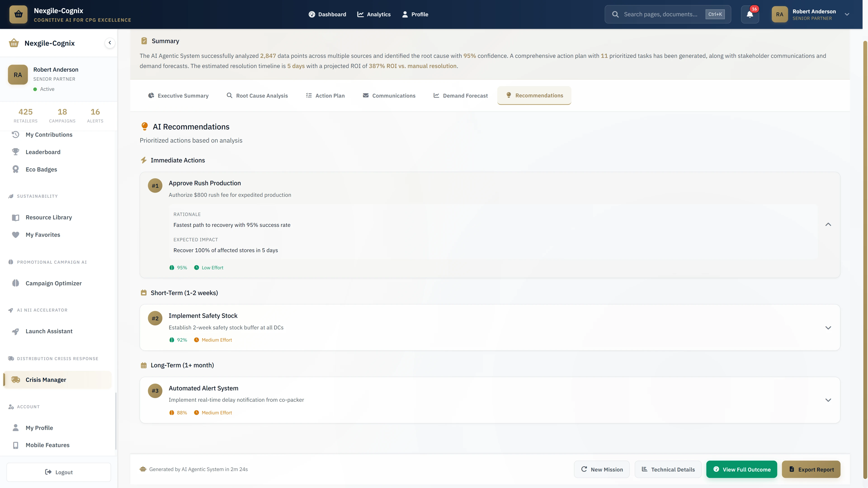The image size is (868, 488).
Task: Expand the Automated Alert System recommendation
Action: point(829,400)
